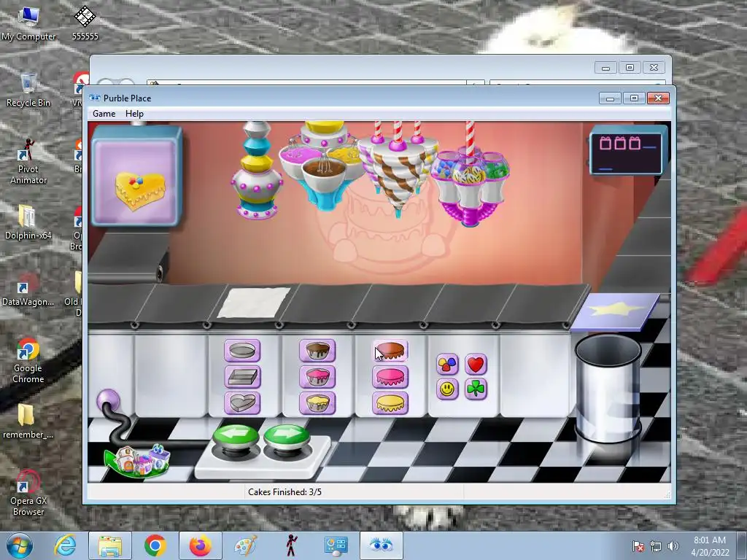Add the smiley face decoration

[x=447, y=389]
